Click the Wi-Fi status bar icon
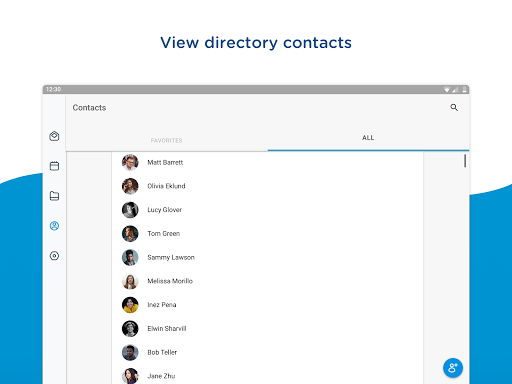The image size is (512, 384). [x=447, y=89]
